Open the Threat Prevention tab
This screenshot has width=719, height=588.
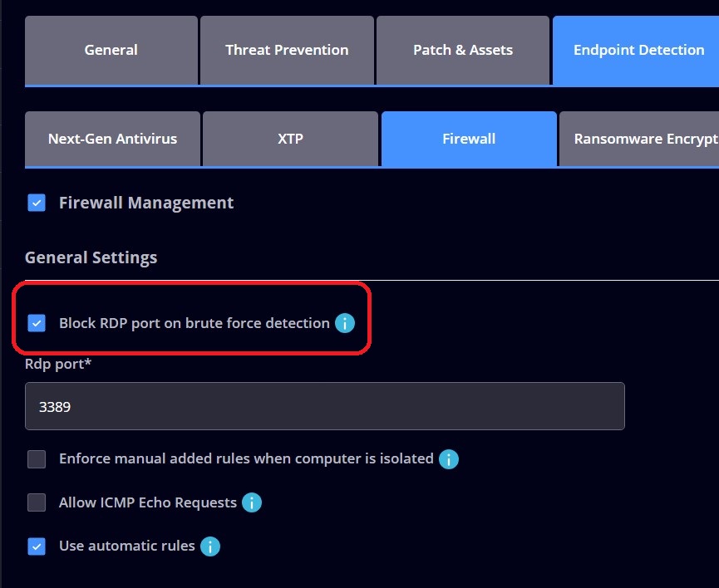pyautogui.click(x=287, y=50)
